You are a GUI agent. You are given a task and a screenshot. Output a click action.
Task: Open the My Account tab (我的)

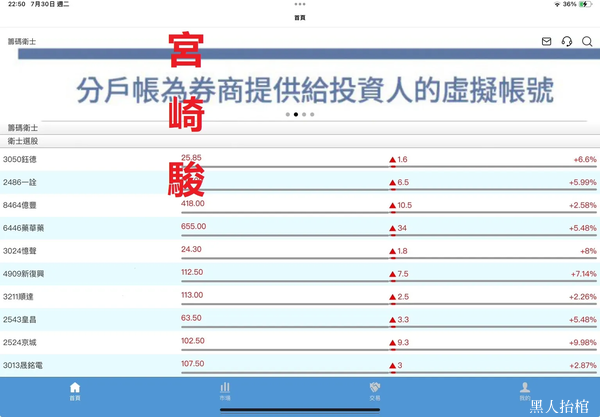point(525,390)
